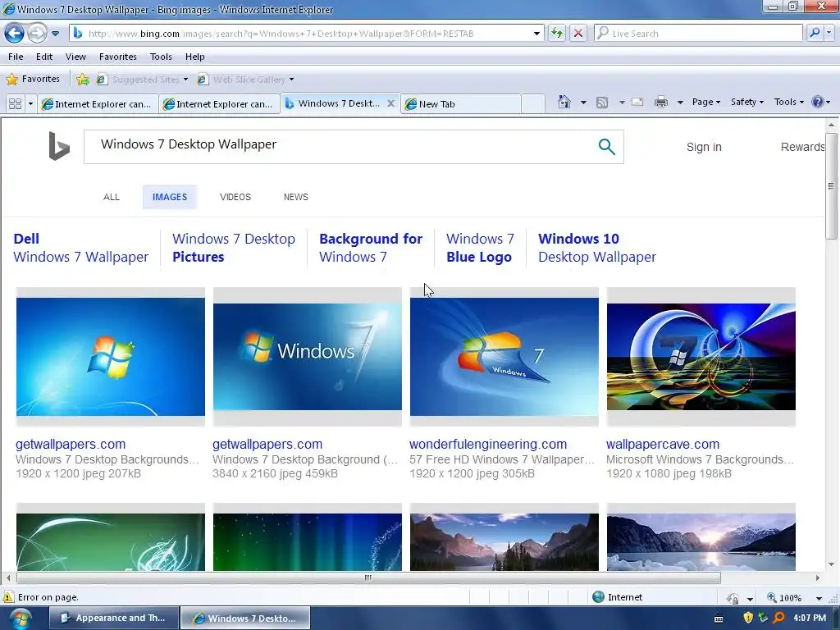Click the Home icon in command bar
The width and height of the screenshot is (840, 630).
pyautogui.click(x=564, y=102)
